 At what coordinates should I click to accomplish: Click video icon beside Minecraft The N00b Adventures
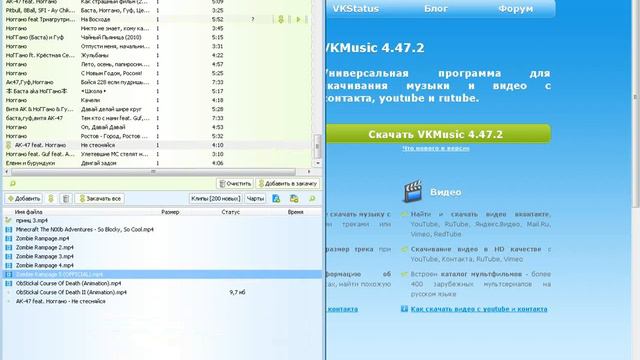click(9, 229)
